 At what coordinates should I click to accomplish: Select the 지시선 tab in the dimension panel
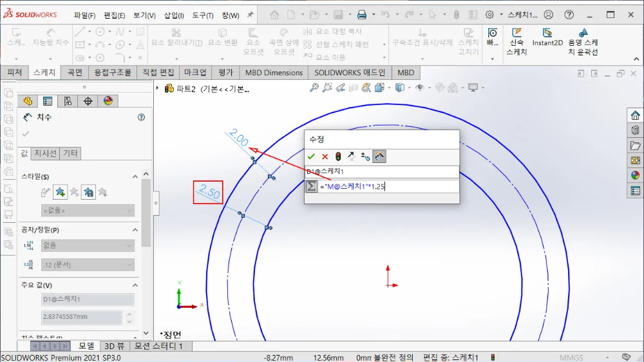point(45,153)
